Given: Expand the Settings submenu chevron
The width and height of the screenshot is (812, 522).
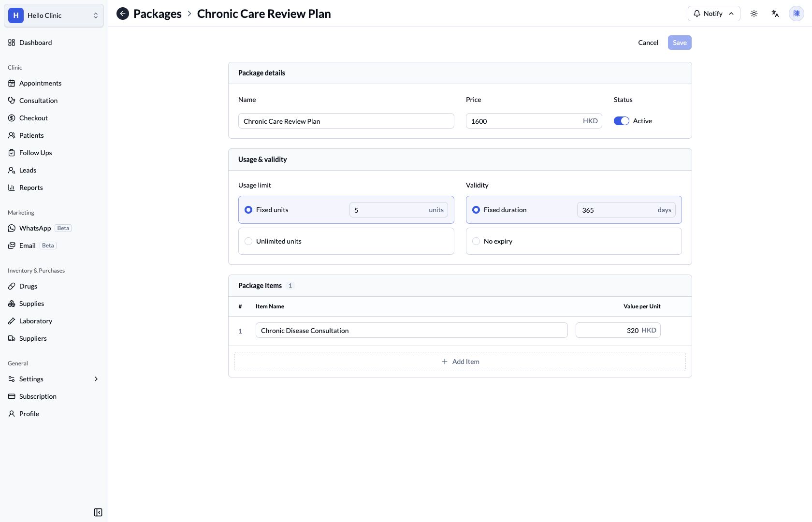Looking at the screenshot, I should pos(96,379).
